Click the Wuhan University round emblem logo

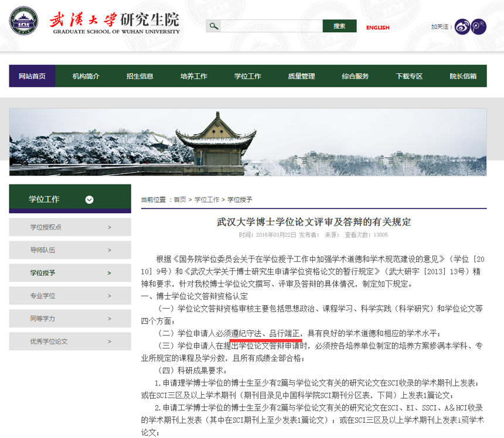23,20
